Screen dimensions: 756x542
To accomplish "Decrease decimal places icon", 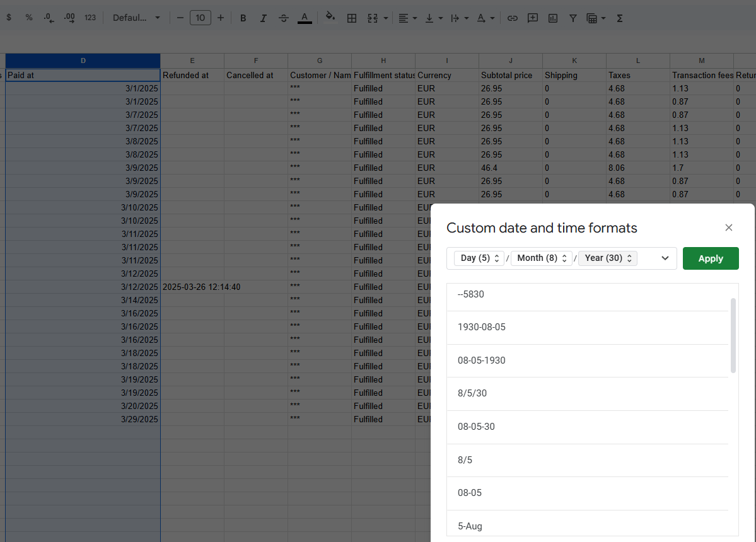I will point(49,18).
